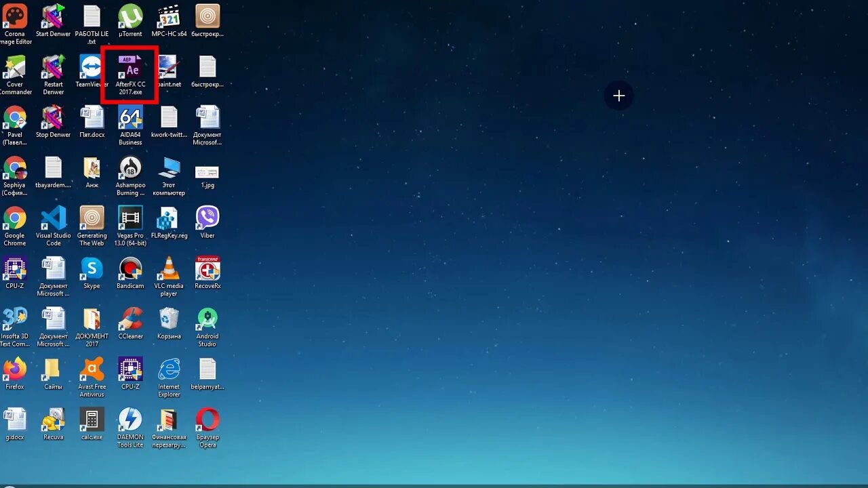This screenshot has width=868, height=488.
Task: Select the Финансовая перезагру... file
Action: [x=169, y=428]
